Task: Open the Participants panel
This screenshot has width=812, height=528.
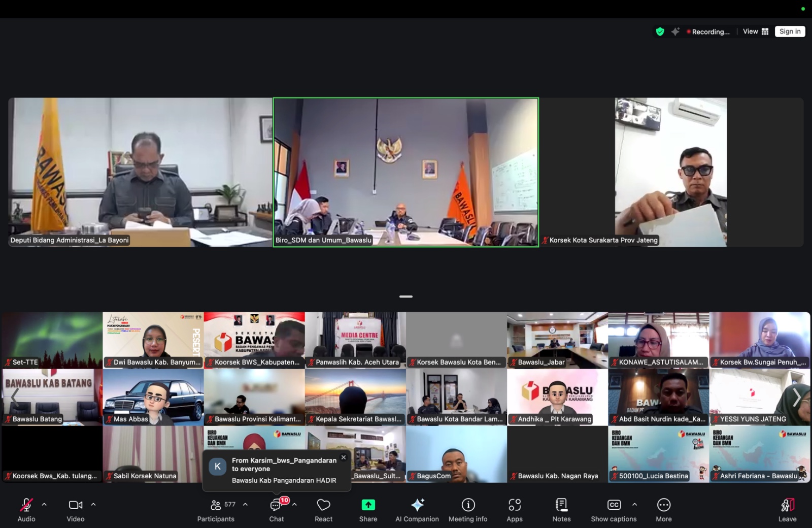Action: [216, 510]
